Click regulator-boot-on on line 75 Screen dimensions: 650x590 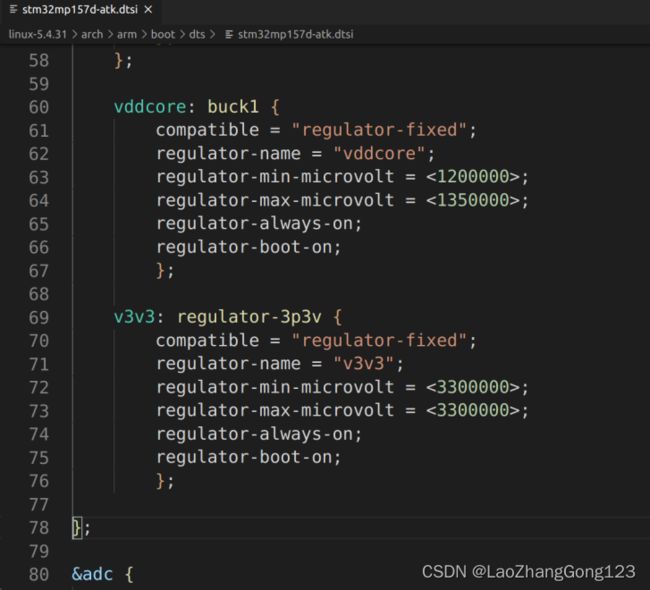click(244, 457)
